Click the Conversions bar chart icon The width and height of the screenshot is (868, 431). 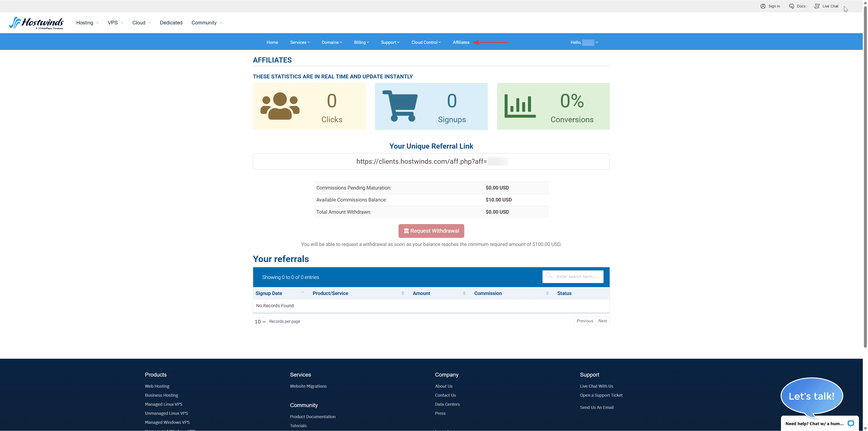tap(520, 106)
